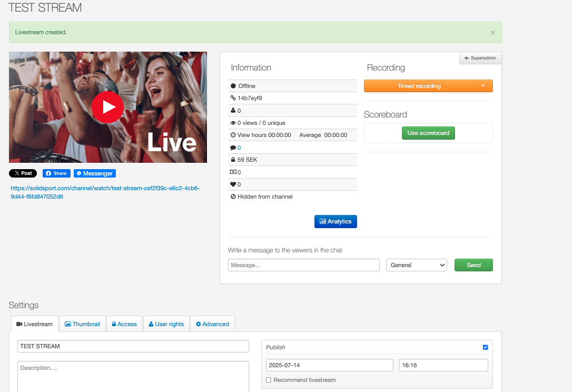The image size is (572, 392).
Task: Switch to the Thumbnail tab
Action: [82, 324]
